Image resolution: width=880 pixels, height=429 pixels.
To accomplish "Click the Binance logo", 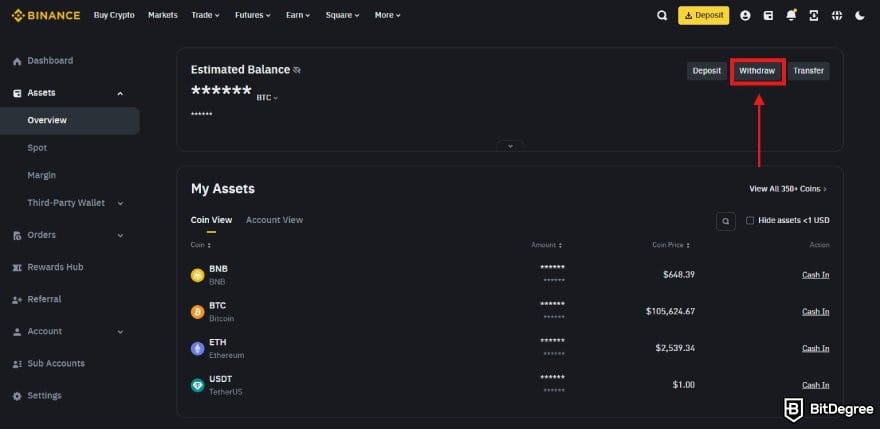I will click(45, 15).
